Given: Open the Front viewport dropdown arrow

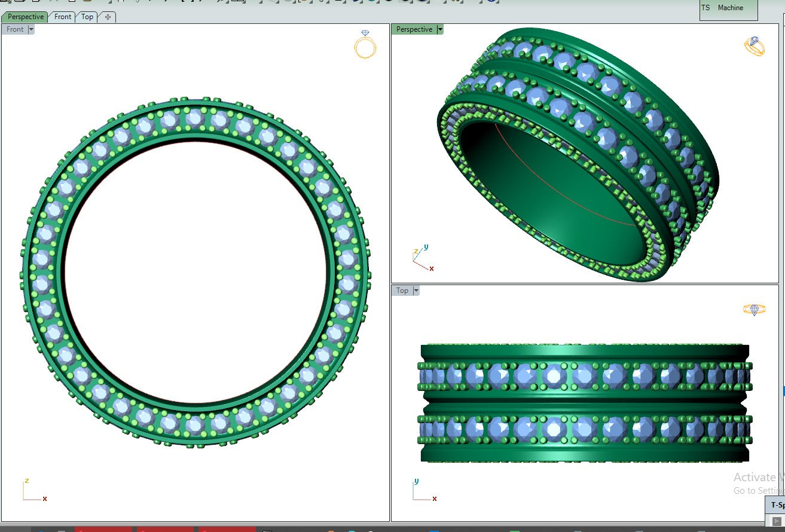Looking at the screenshot, I should 30,29.
